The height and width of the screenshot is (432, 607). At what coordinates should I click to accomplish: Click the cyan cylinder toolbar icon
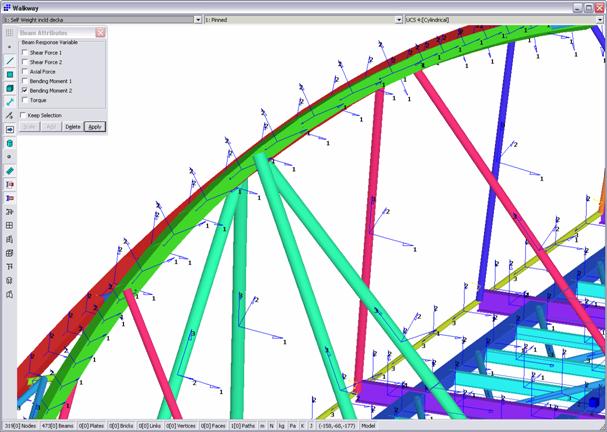[x=9, y=143]
